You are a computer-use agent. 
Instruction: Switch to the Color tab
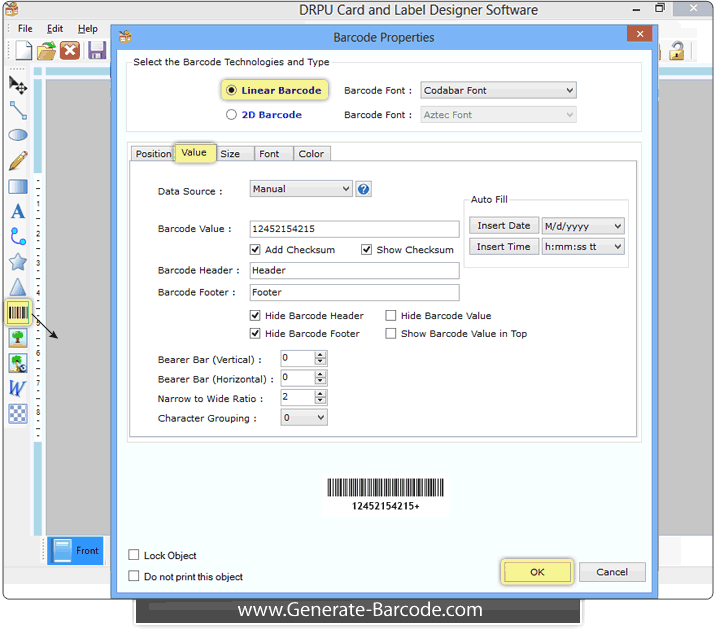click(311, 154)
